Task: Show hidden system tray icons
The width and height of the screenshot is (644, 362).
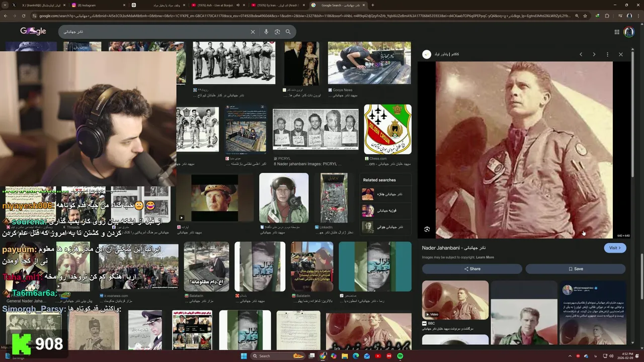Action: point(570,356)
